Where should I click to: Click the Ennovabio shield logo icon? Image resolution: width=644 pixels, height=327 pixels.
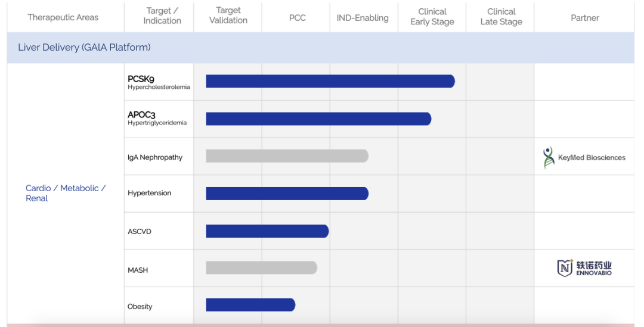[564, 268]
